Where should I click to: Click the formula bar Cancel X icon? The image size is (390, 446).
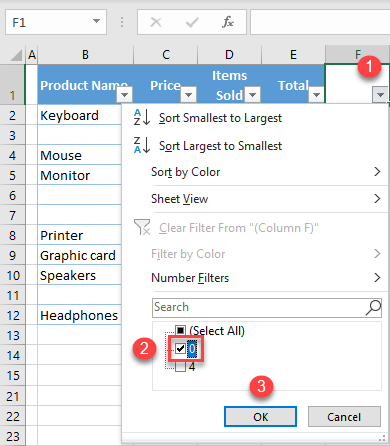pyautogui.click(x=156, y=22)
